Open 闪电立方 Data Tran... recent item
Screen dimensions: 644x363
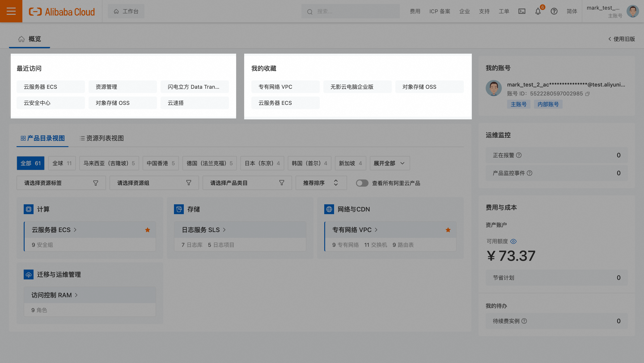(x=195, y=87)
